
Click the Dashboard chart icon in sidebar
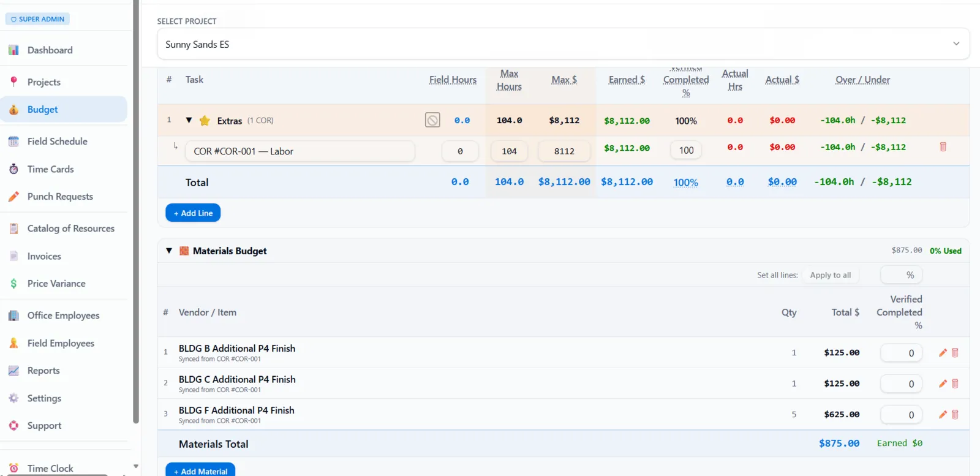click(x=13, y=50)
